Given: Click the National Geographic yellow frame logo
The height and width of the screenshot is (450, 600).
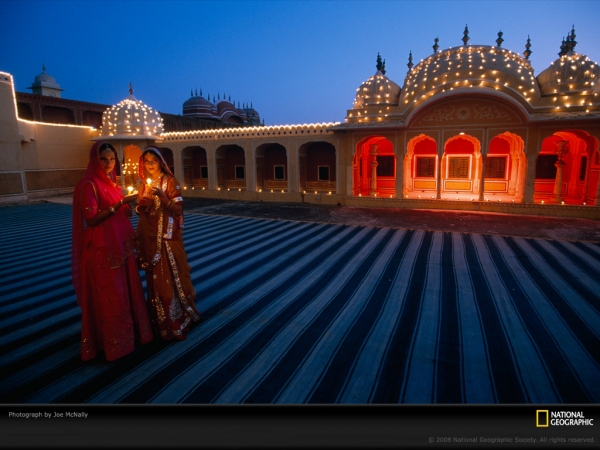Looking at the screenshot, I should click(542, 418).
